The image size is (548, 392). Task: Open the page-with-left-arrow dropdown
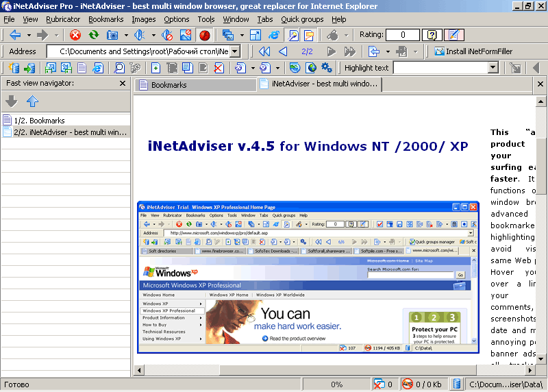pos(388,52)
